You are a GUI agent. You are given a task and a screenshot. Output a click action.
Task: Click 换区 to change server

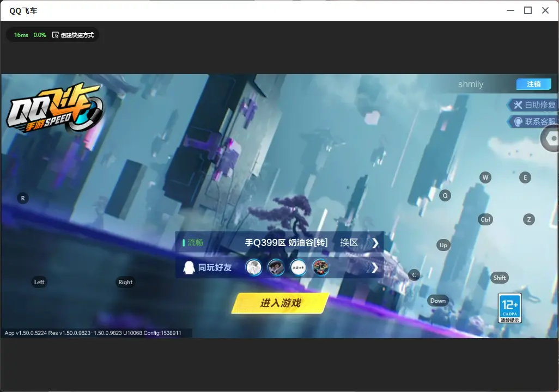click(x=349, y=243)
